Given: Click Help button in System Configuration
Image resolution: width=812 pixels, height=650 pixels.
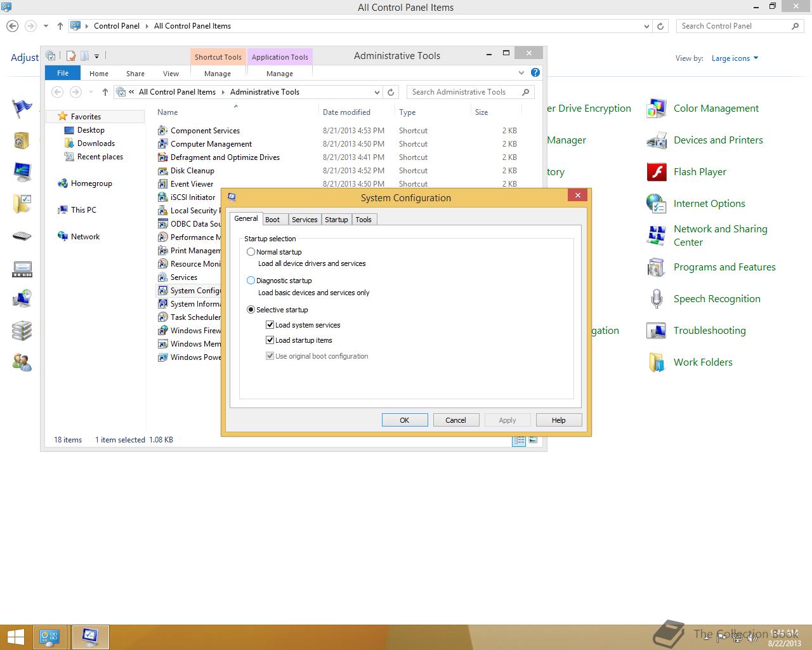Looking at the screenshot, I should [x=558, y=420].
